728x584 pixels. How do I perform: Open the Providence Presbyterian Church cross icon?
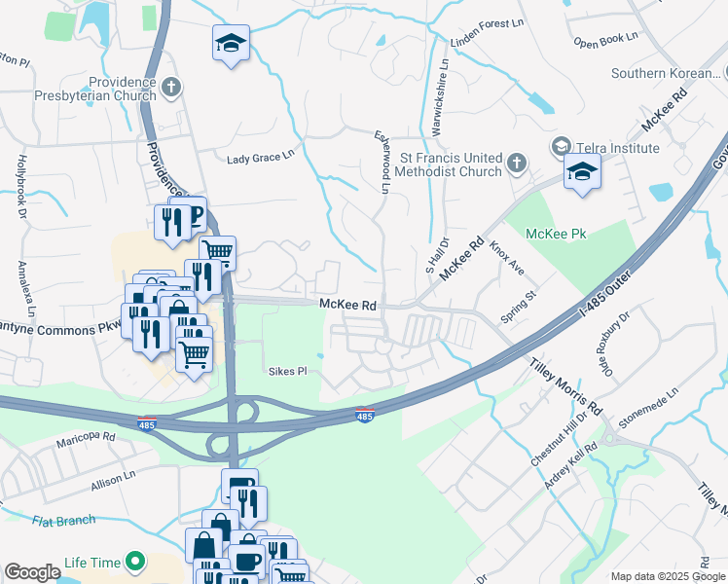click(x=171, y=88)
